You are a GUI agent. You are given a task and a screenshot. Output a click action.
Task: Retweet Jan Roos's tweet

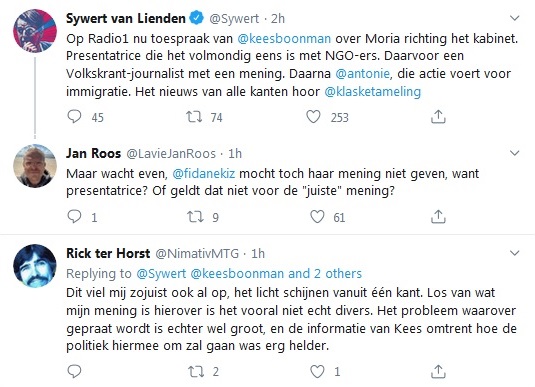(x=195, y=217)
